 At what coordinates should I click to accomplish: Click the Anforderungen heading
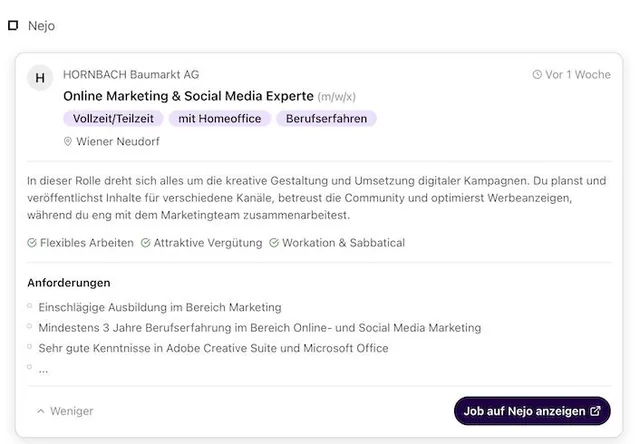69,283
